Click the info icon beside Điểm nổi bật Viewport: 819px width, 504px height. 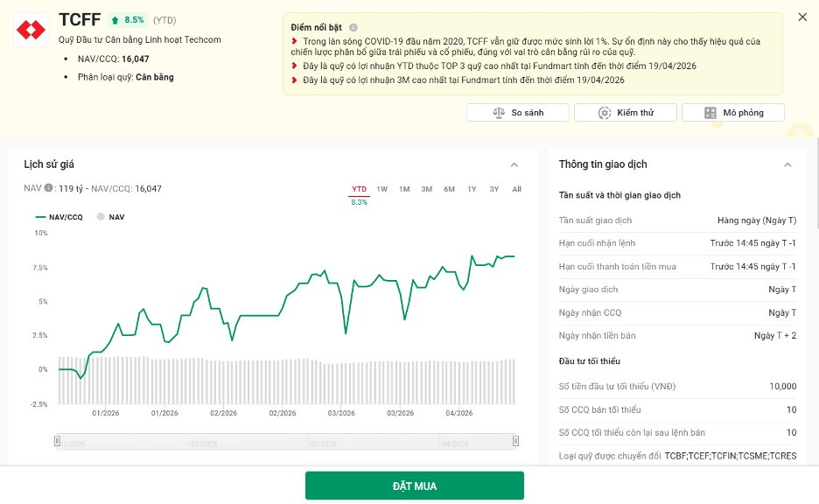353,28
